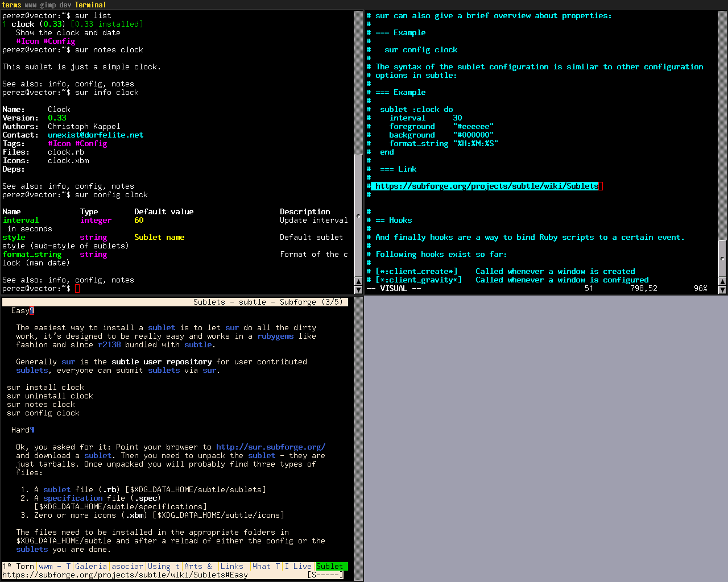Click the "[*:client_create*]" hook line in vim

(x=505, y=272)
